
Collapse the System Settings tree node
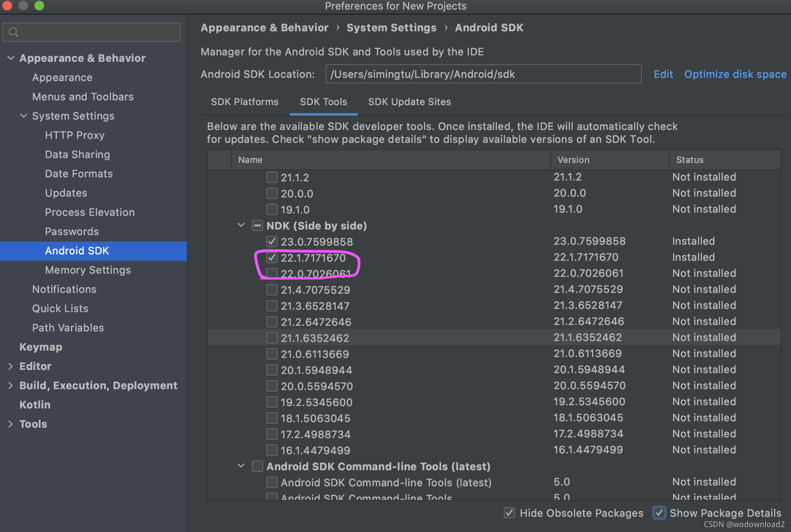tap(24, 116)
